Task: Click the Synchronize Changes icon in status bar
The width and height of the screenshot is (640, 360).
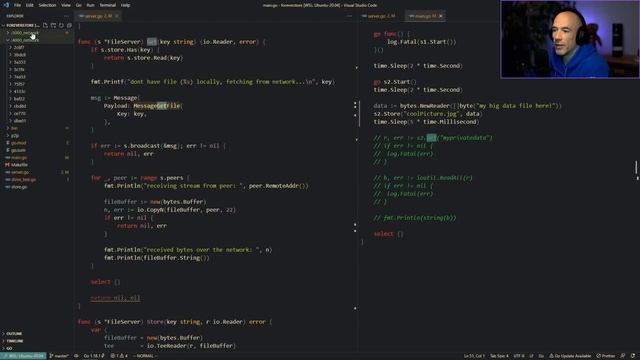Action: 76,356
